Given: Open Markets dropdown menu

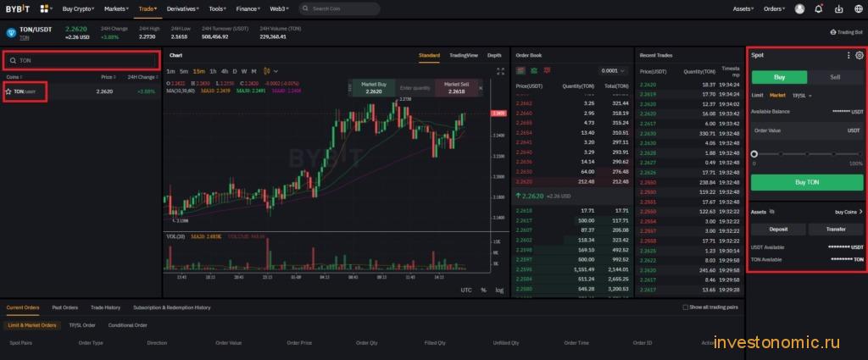Looking at the screenshot, I should (x=116, y=8).
